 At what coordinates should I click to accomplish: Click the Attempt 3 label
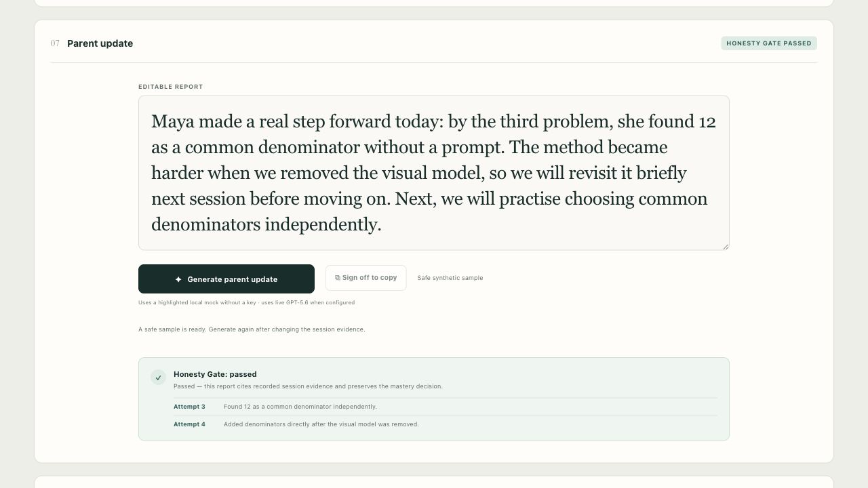189,407
